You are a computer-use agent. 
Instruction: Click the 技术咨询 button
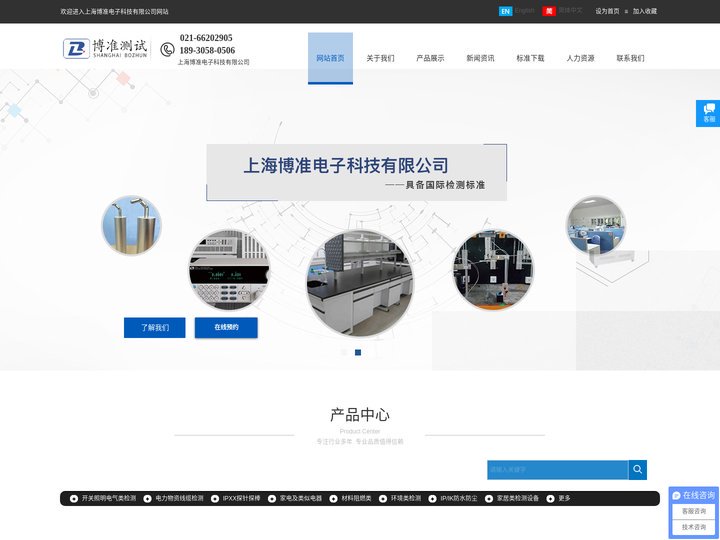[x=694, y=527]
